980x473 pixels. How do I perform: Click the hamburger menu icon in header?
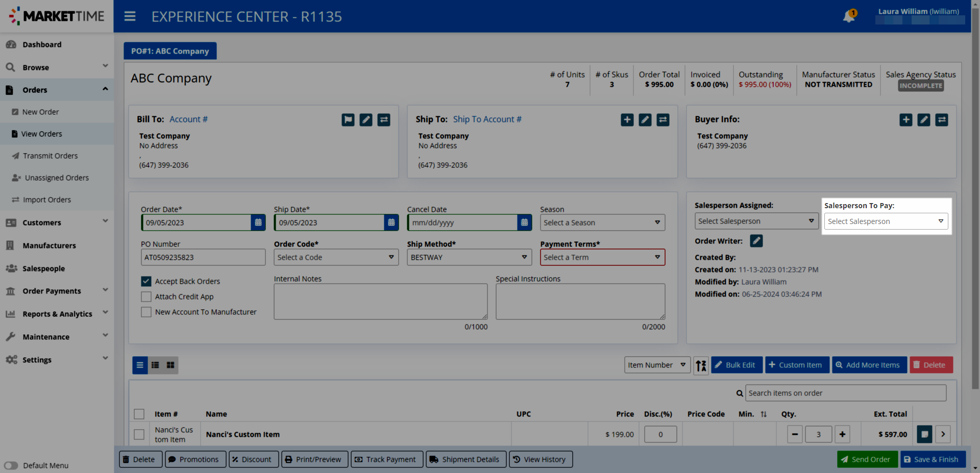tap(130, 16)
